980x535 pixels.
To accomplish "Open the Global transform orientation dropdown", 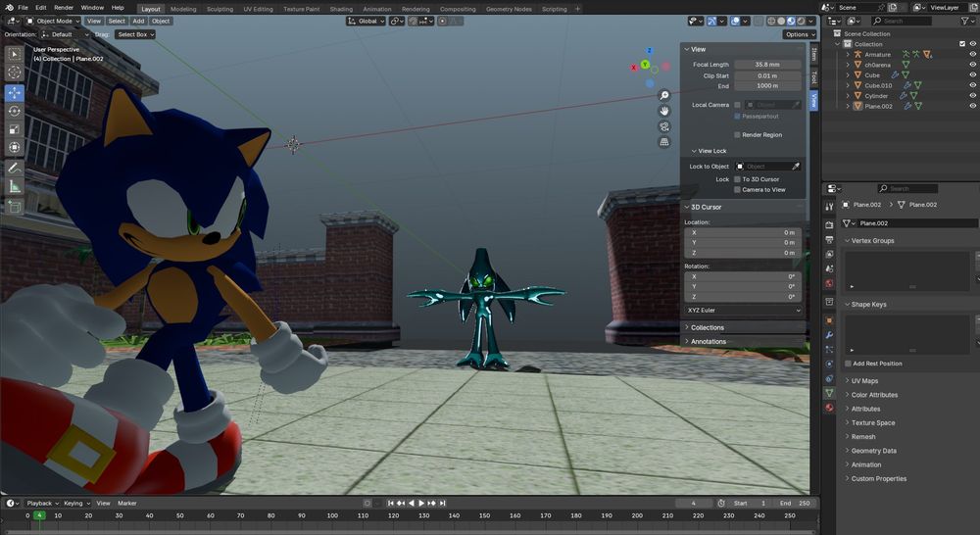I will (x=366, y=21).
